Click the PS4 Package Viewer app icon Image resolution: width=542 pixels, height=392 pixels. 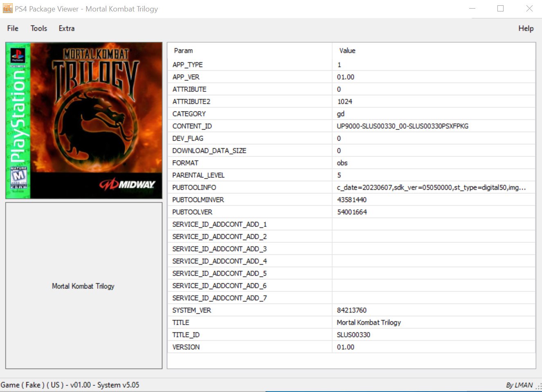click(x=7, y=9)
